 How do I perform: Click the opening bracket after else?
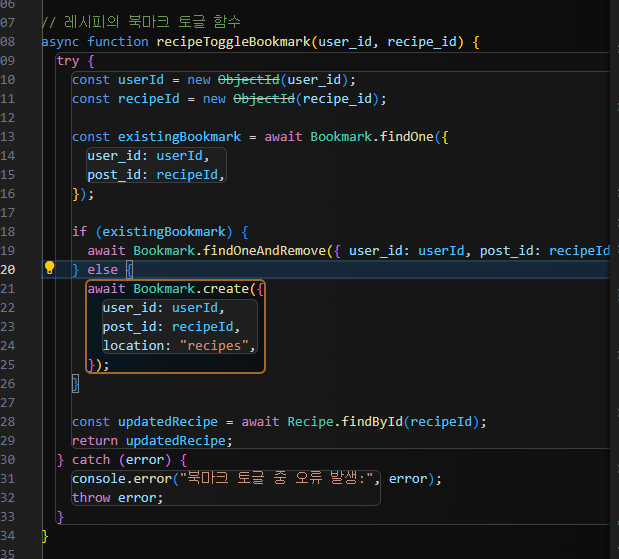click(x=129, y=270)
